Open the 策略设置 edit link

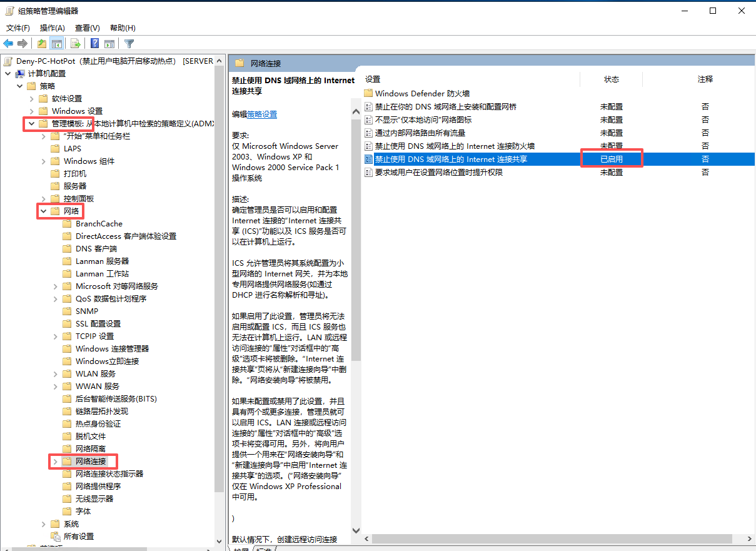262,114
